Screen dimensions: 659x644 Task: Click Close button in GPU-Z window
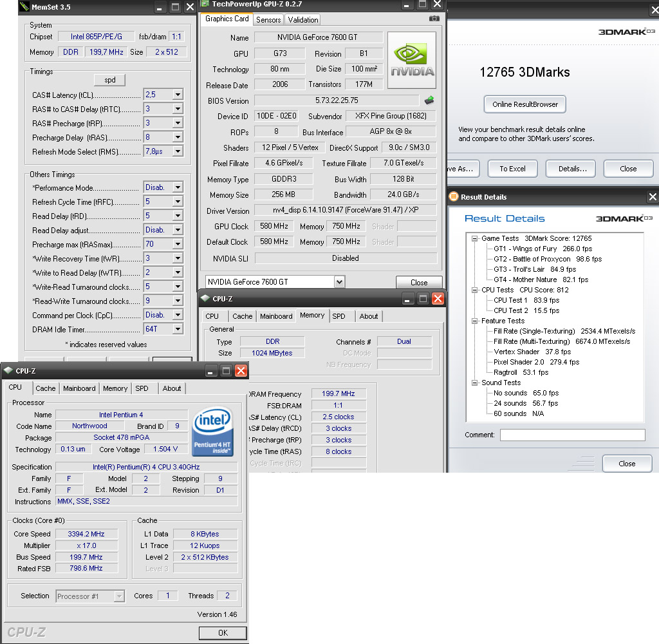[x=419, y=283]
